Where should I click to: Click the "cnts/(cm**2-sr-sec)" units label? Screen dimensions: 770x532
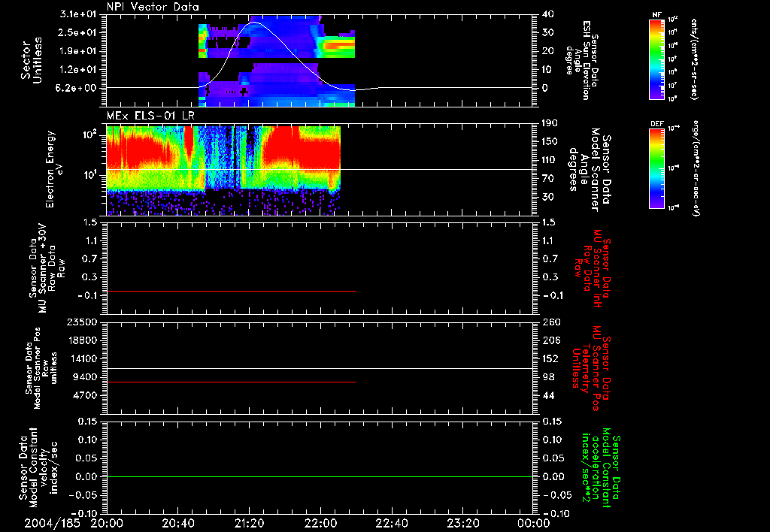[694, 59]
